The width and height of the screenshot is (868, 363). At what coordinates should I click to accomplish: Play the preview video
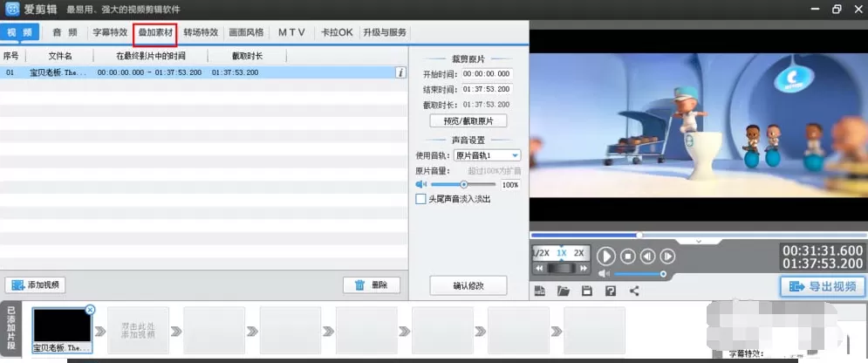606,257
